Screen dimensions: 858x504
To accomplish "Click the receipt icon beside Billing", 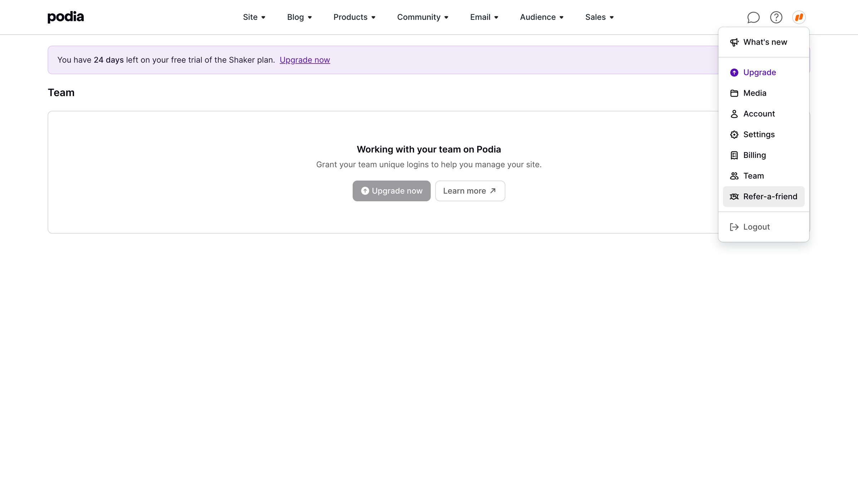I will (734, 155).
